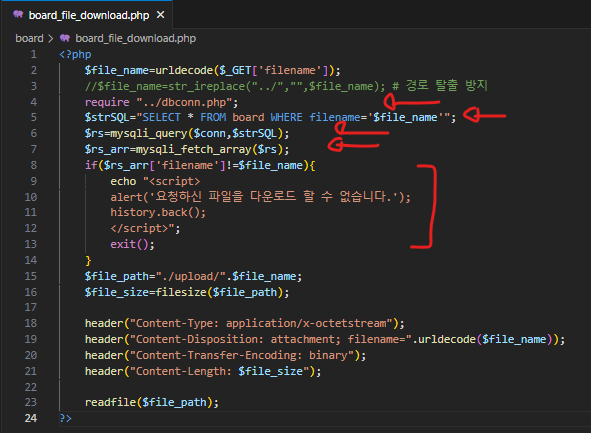
Task: Click the Content-Disposition header line
Action: pyautogui.click(x=325, y=339)
